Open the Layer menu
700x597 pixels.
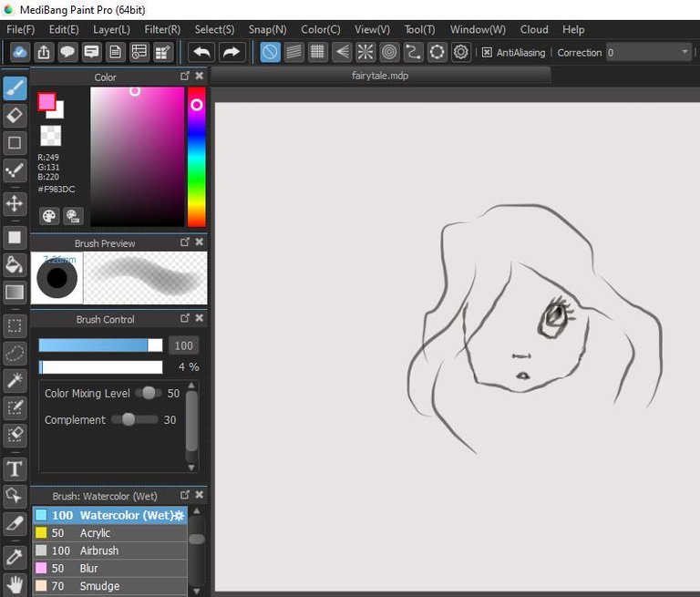[x=111, y=29]
